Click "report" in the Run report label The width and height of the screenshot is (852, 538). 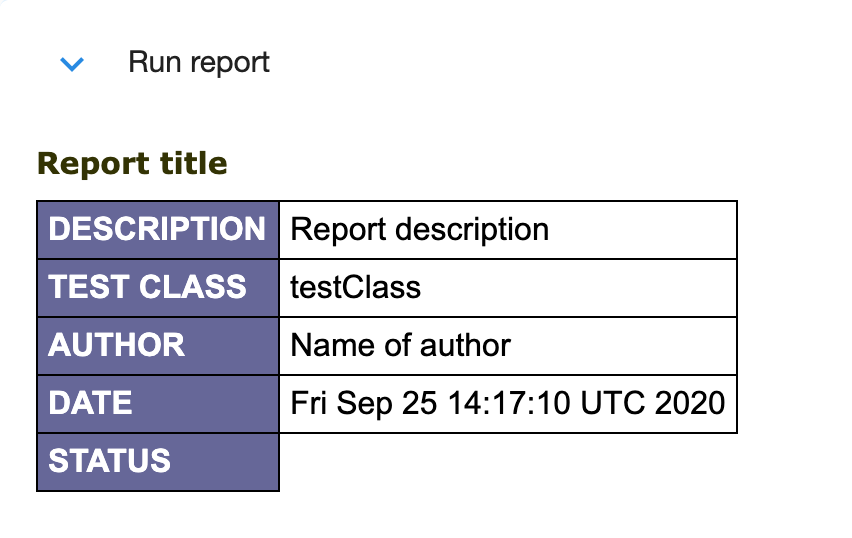[230, 63]
